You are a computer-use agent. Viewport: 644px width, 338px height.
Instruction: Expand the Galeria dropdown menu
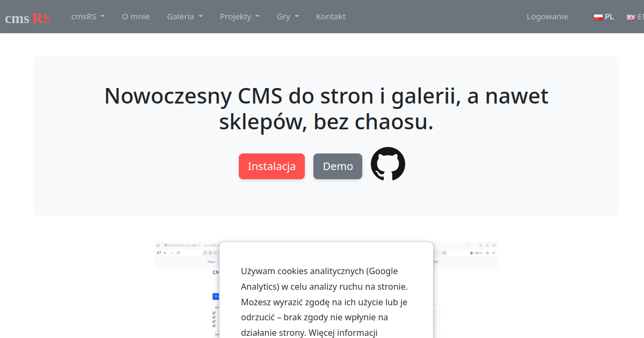click(185, 17)
